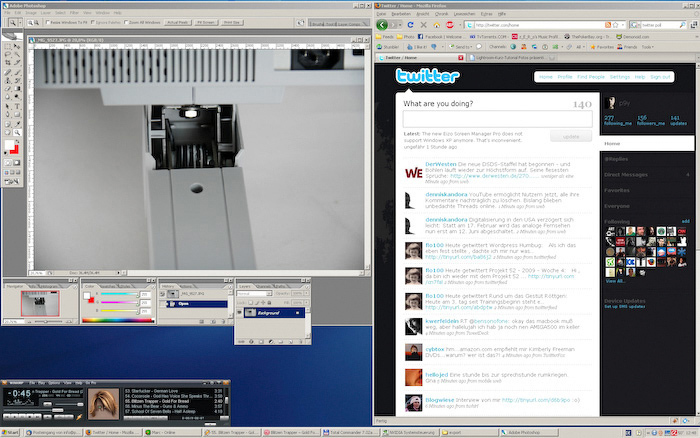
Task: Toggle the lock-all padlock in Layers panel
Action: pos(269,303)
